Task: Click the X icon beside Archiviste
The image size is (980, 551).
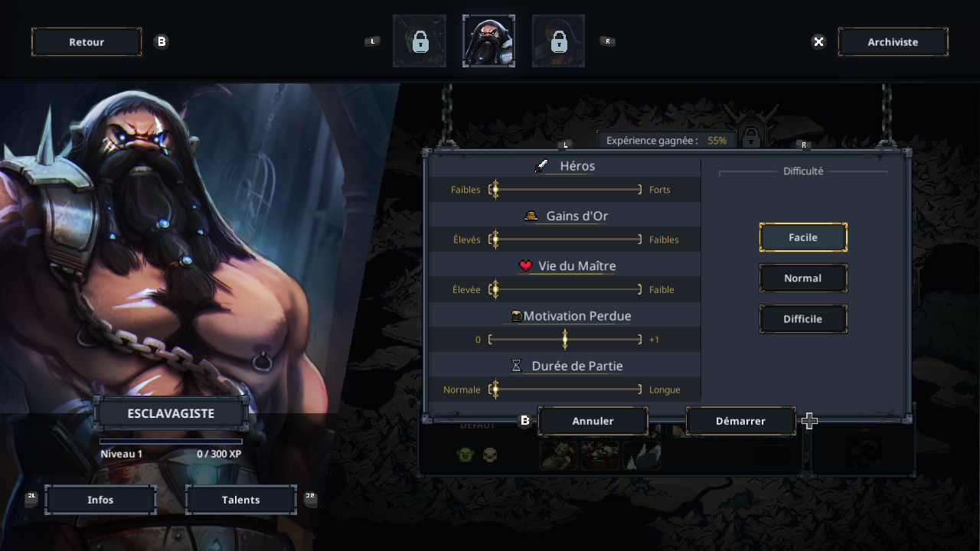Action: tap(818, 41)
